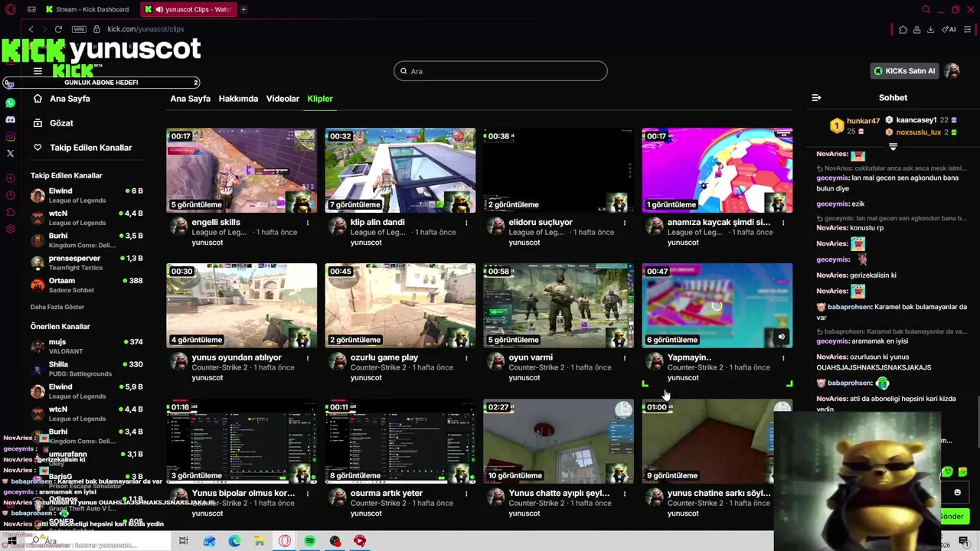Play the 'engelli skills' clip thumbnail
980x551 pixels.
coord(242,171)
